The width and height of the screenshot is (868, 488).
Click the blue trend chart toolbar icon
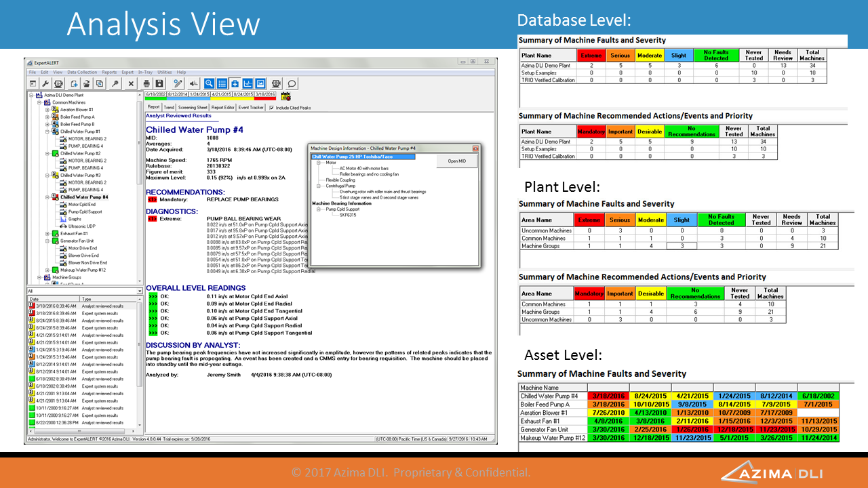[x=248, y=83]
